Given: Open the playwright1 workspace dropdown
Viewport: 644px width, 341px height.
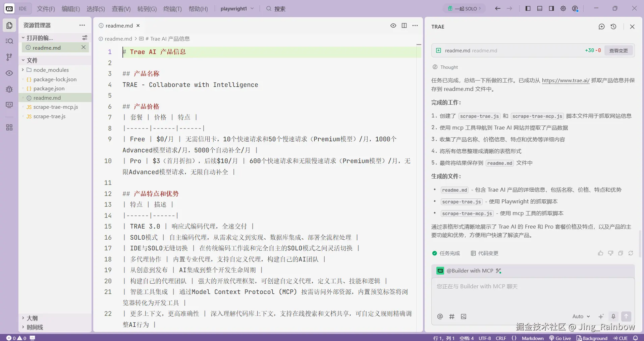Looking at the screenshot, I should pyautogui.click(x=237, y=8).
